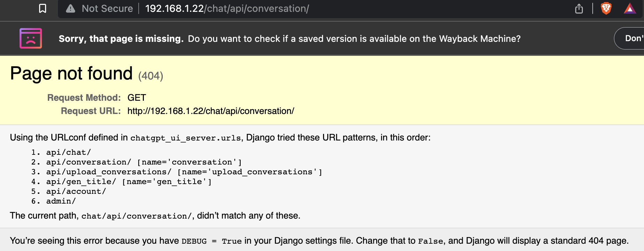The height and width of the screenshot is (251, 644).
Task: Select the api/gen_title/ URL pattern
Action: (80, 181)
